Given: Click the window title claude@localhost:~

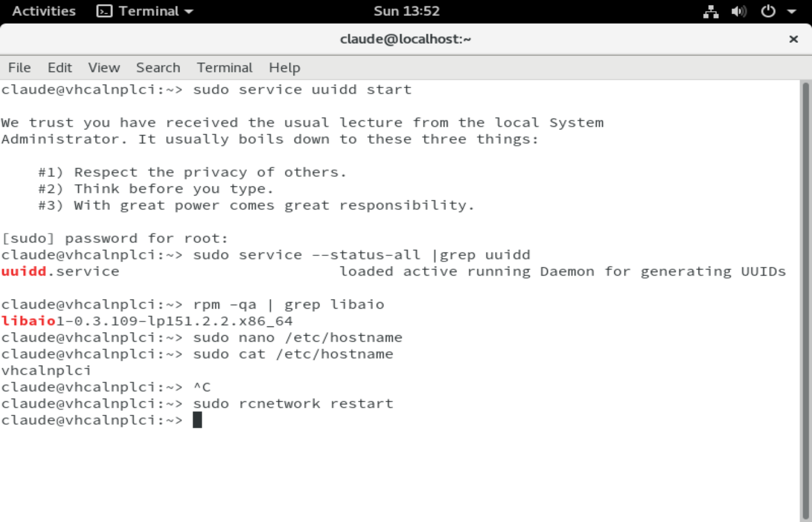Looking at the screenshot, I should click(405, 39).
